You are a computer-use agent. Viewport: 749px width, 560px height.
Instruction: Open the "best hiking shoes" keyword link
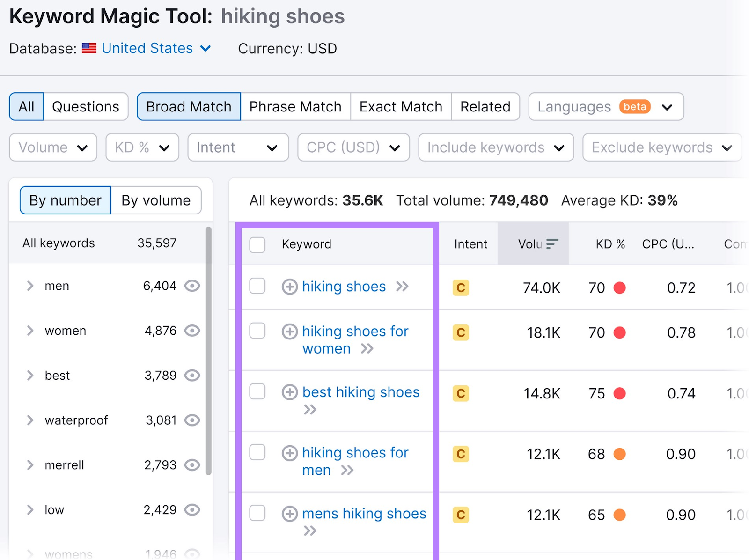point(360,392)
